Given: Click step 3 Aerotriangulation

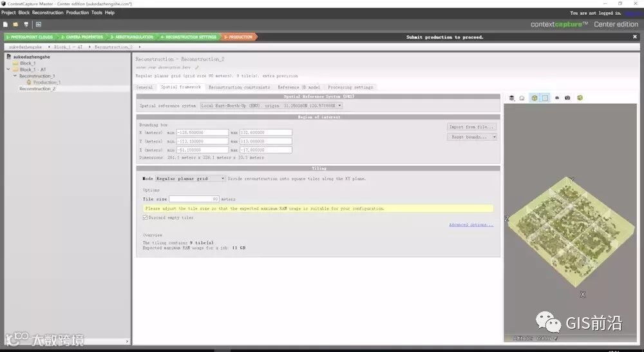Looking at the screenshot, I should point(131,37).
